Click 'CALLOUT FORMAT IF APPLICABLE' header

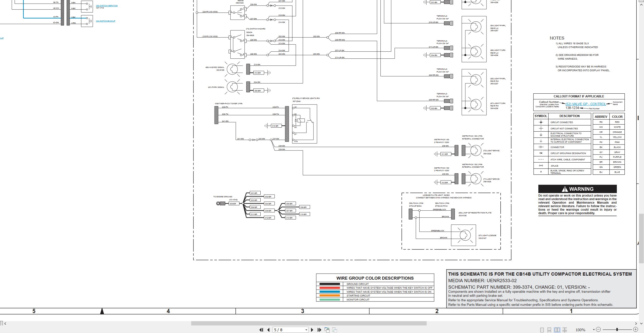(x=579, y=96)
